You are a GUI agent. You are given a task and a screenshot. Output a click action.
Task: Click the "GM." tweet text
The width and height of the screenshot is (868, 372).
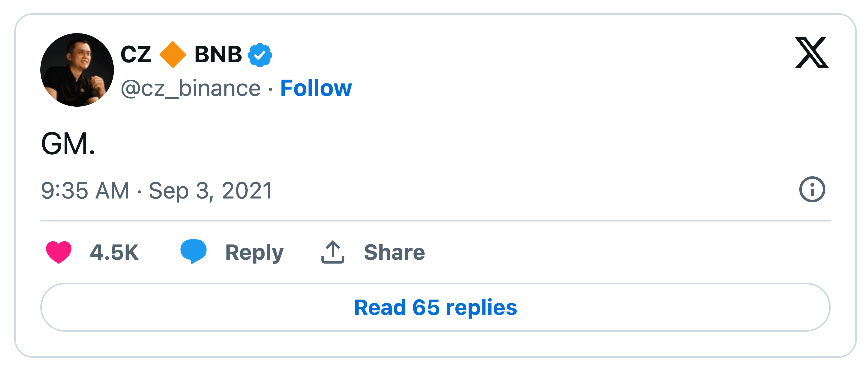tap(68, 144)
